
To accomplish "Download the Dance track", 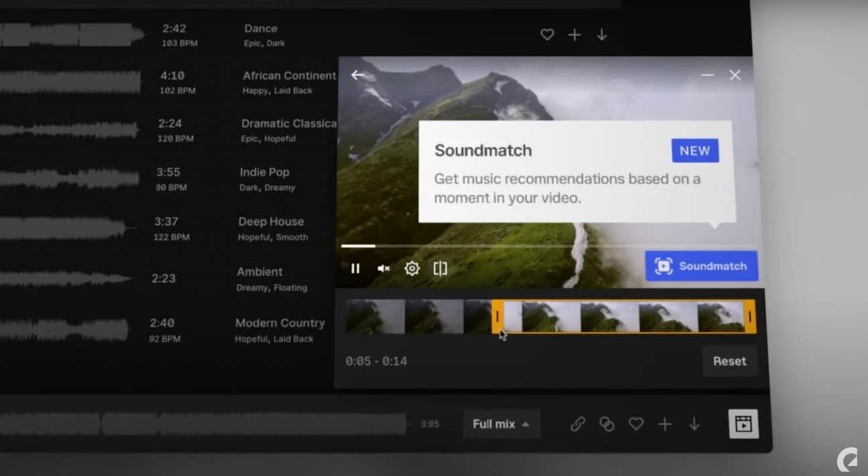I will coord(602,35).
